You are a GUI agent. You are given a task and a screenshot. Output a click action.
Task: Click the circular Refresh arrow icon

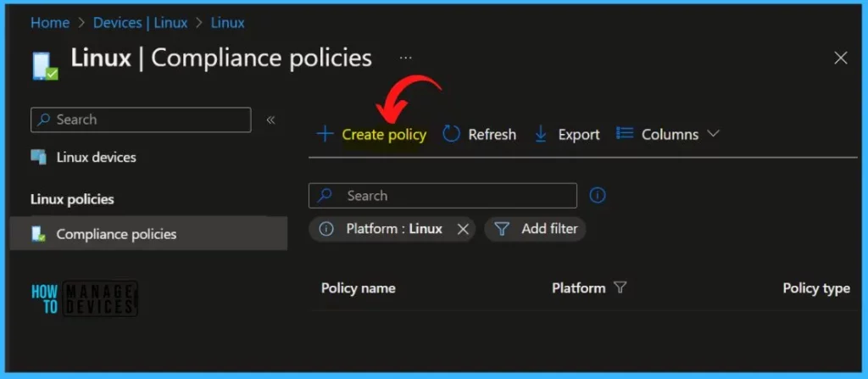(x=451, y=134)
